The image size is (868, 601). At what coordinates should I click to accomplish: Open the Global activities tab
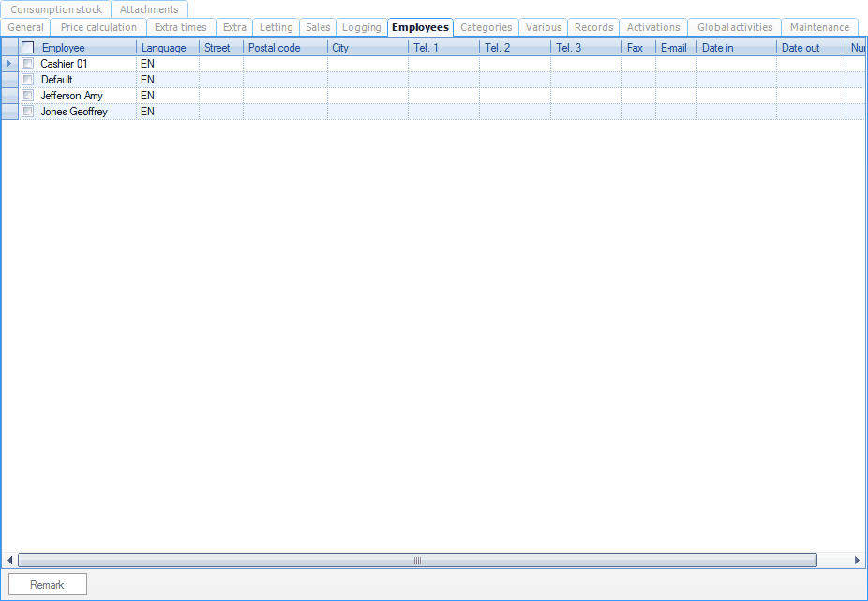point(735,27)
